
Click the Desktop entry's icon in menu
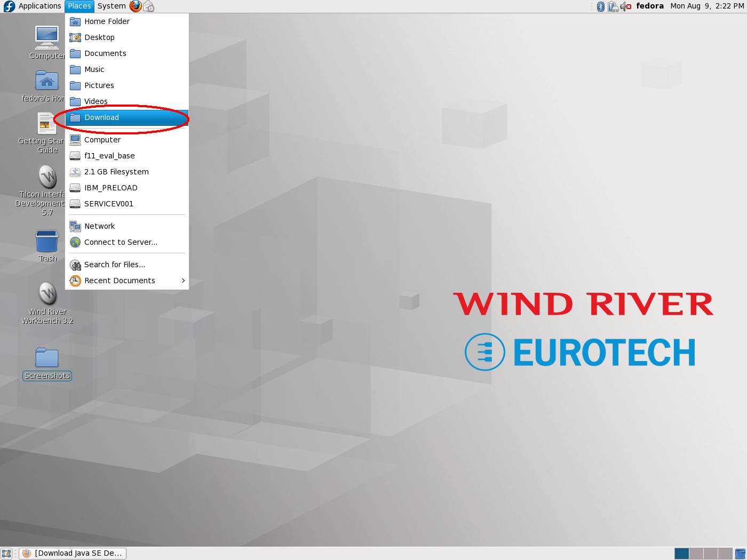pos(75,37)
